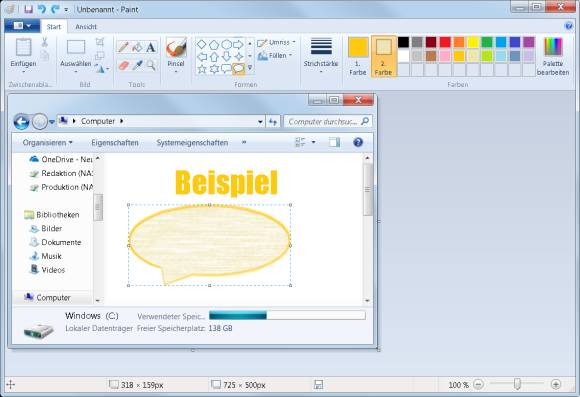This screenshot has width=580, height=397.
Task: Select the oval callout shape
Action: point(239,69)
